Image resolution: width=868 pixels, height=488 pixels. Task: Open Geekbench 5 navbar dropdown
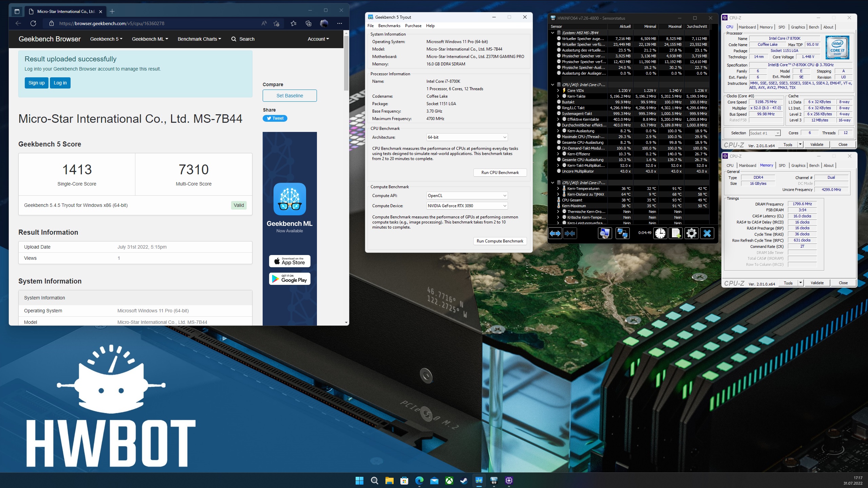(x=106, y=39)
